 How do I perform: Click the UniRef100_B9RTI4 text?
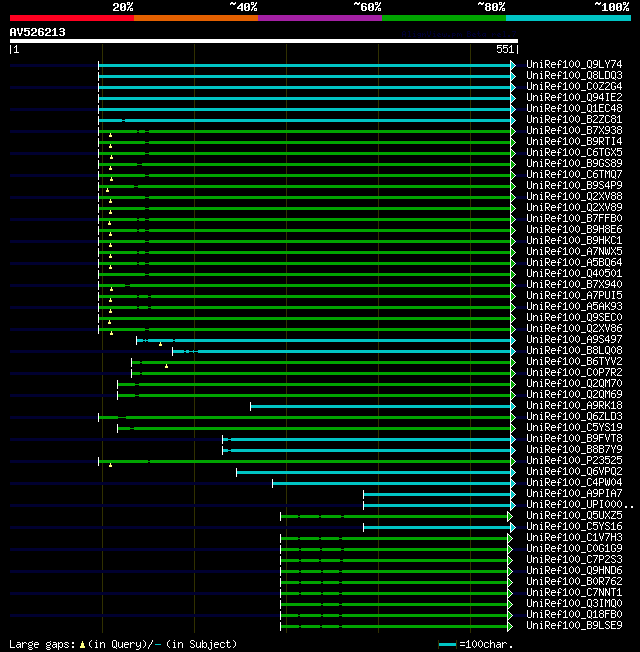coord(574,141)
